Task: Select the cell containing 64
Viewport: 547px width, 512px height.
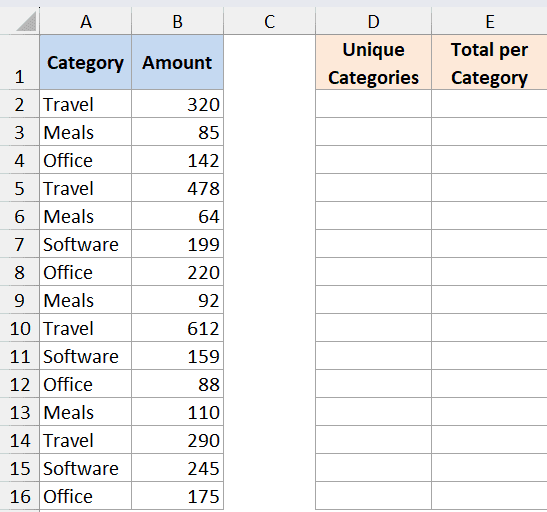Action: pos(177,216)
